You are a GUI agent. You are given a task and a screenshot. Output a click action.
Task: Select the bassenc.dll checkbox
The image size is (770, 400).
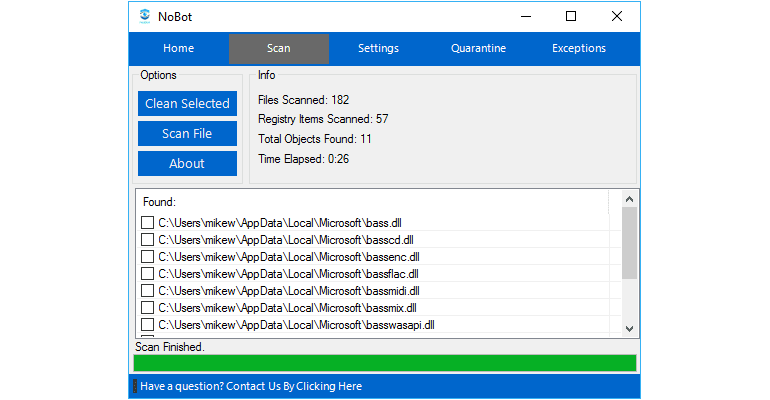click(147, 257)
